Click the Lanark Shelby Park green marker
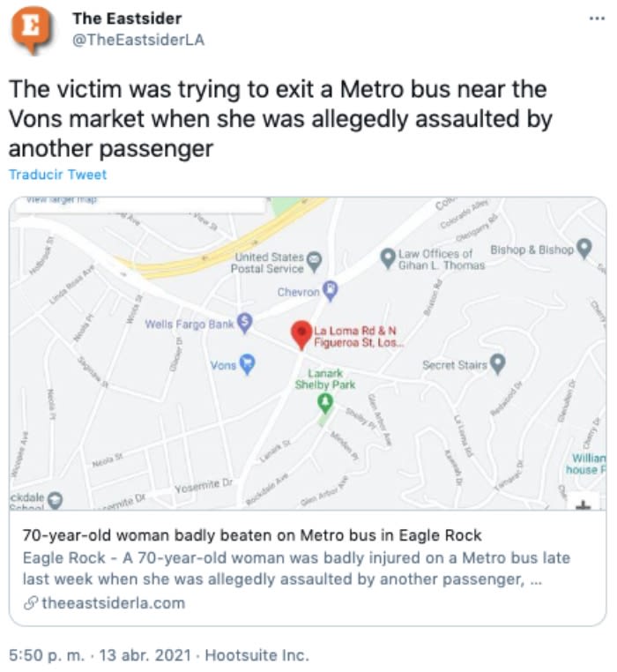This screenshot has height=672, width=617. tap(325, 402)
